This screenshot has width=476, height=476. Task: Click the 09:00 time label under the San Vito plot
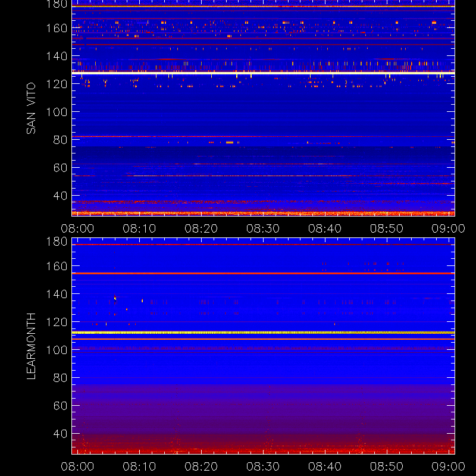click(x=449, y=228)
